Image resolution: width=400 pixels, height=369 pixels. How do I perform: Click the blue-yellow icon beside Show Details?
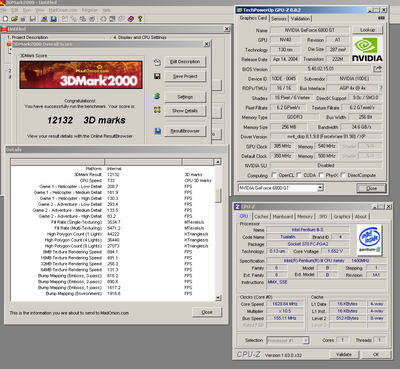point(157,110)
